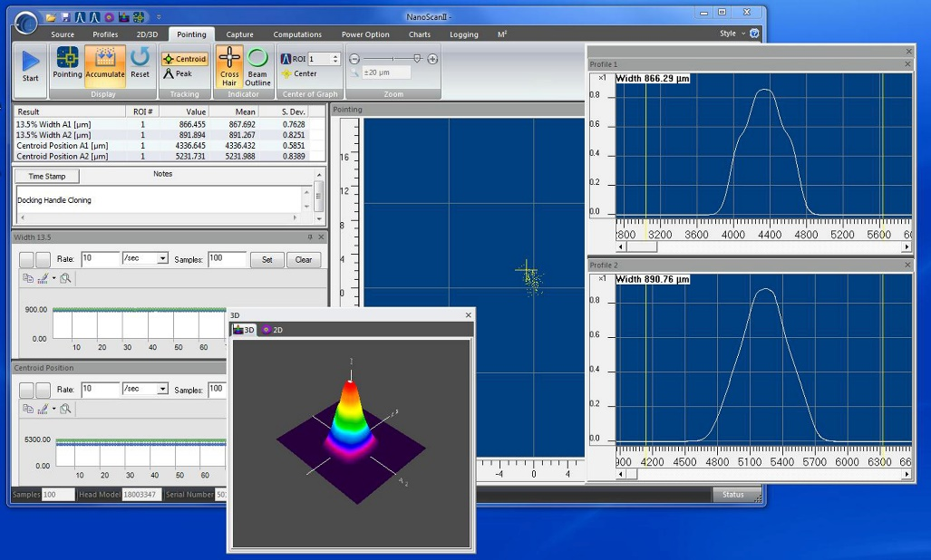Click chart edit icon in Width 13.5 toolbar

pos(43,278)
